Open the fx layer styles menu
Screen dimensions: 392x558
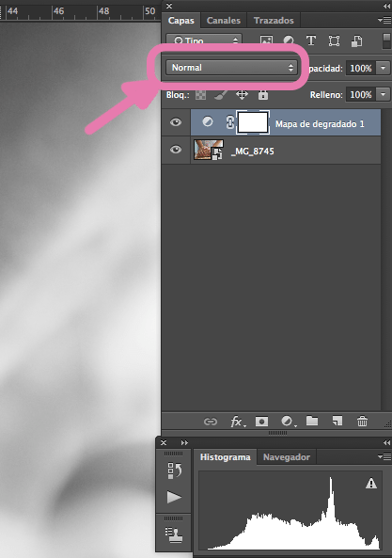pyautogui.click(x=237, y=422)
